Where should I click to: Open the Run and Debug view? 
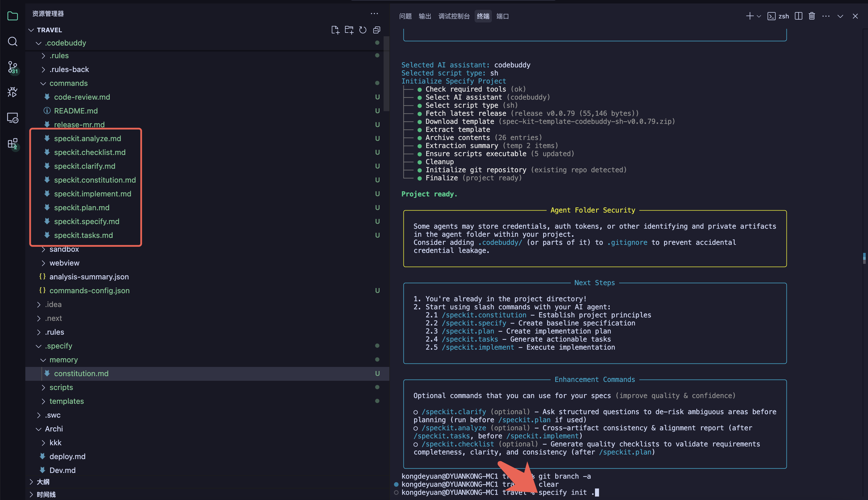13,92
